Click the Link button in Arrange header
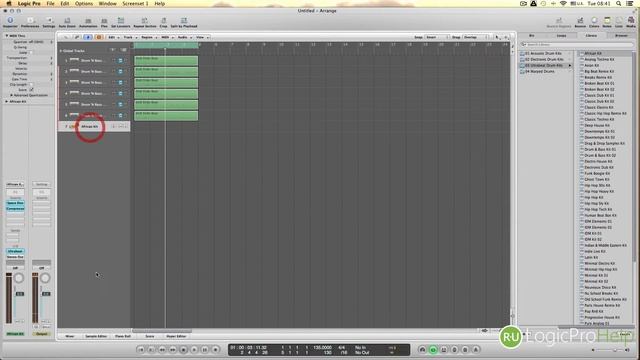The height and width of the screenshot is (360, 640). pyautogui.click(x=77, y=37)
